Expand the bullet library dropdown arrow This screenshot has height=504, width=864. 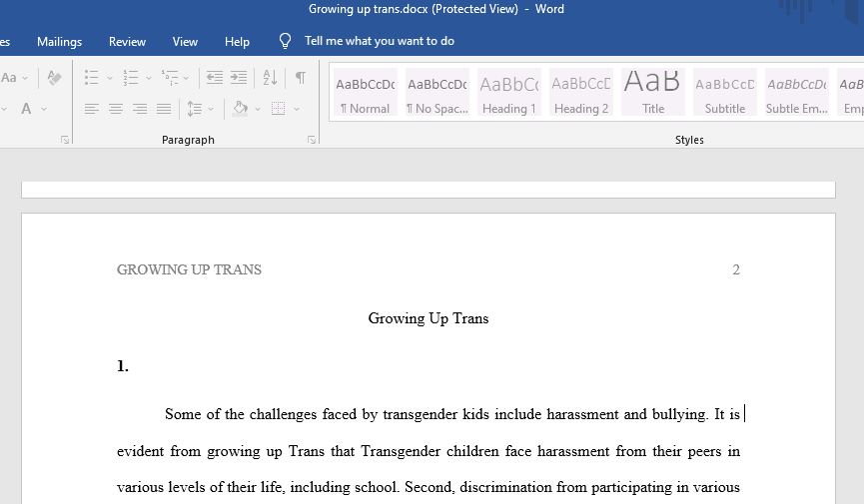[109, 78]
